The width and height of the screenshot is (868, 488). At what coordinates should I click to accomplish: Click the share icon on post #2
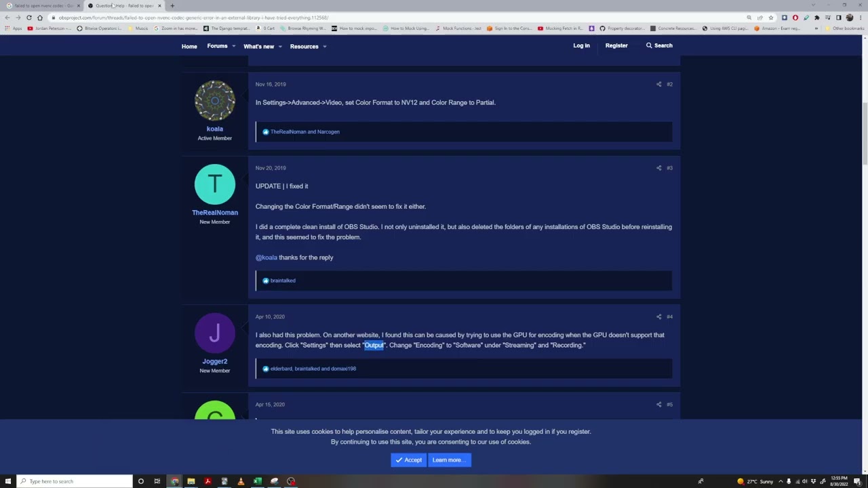pyautogui.click(x=658, y=84)
